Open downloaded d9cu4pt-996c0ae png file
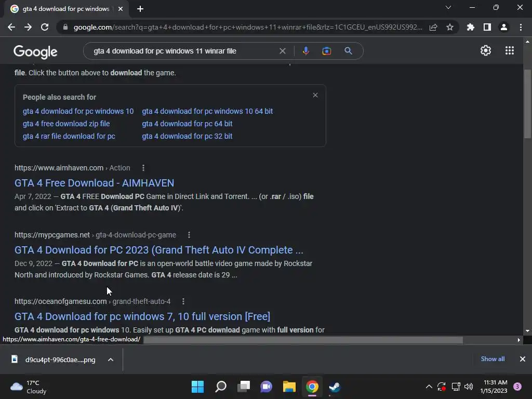 click(x=54, y=360)
